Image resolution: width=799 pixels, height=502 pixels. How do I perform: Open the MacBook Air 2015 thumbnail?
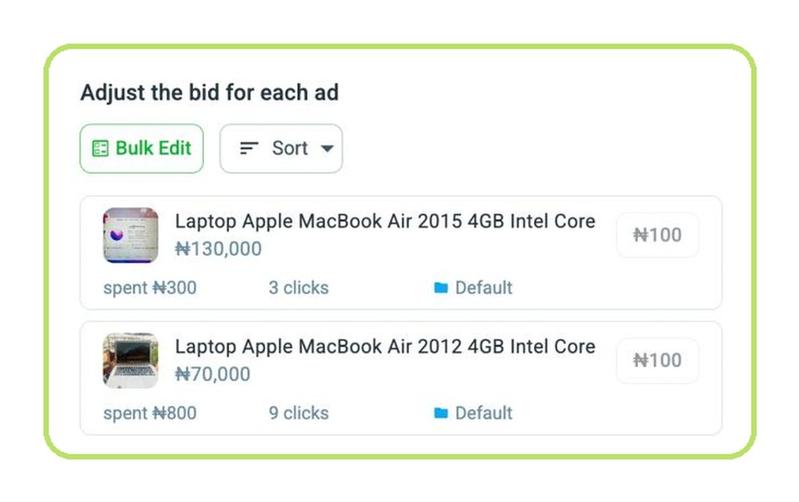[130, 235]
